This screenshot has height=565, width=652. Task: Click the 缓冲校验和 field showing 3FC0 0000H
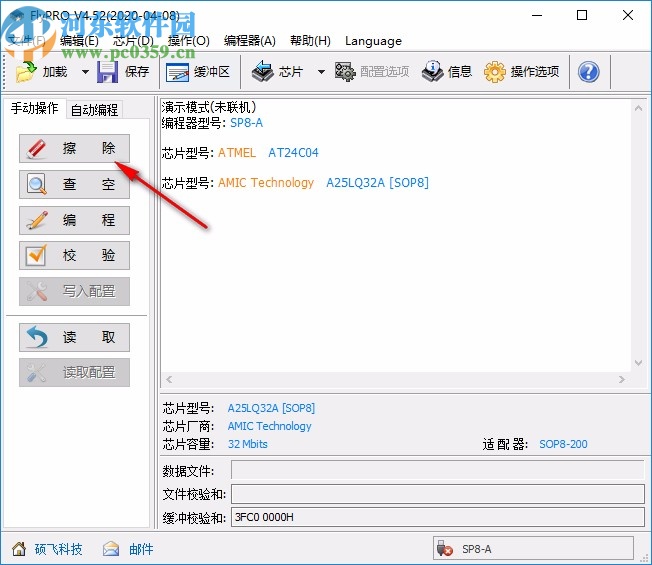coord(437,517)
